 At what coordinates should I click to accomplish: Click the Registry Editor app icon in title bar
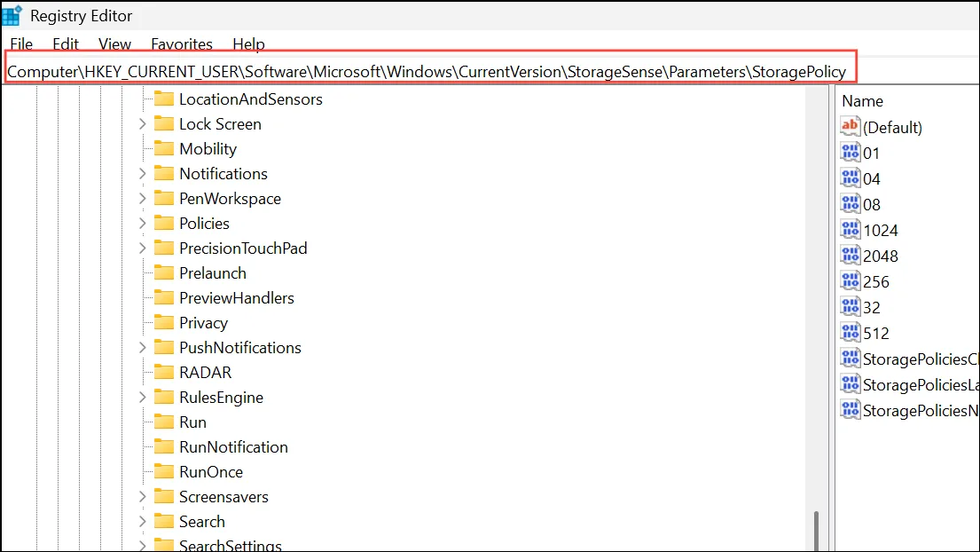[x=12, y=15]
